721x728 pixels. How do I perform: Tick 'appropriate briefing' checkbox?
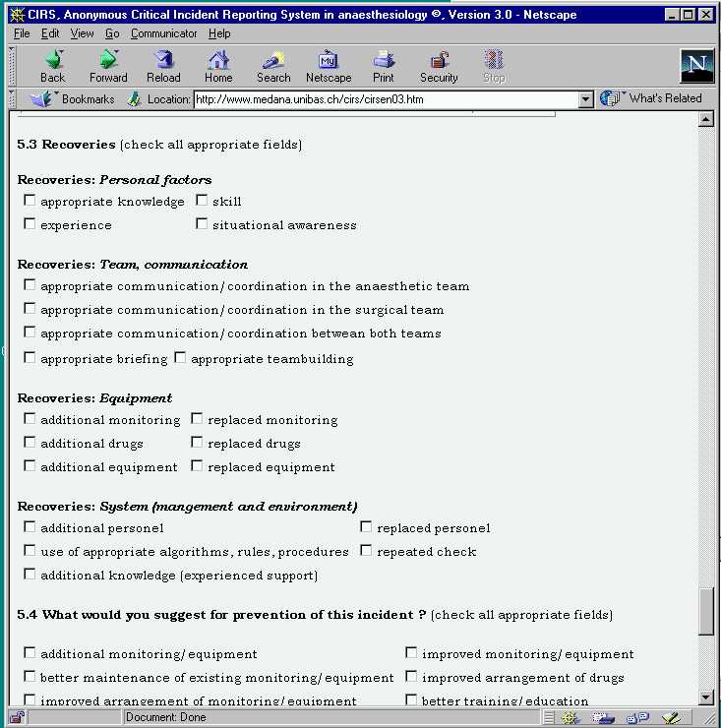(30, 357)
